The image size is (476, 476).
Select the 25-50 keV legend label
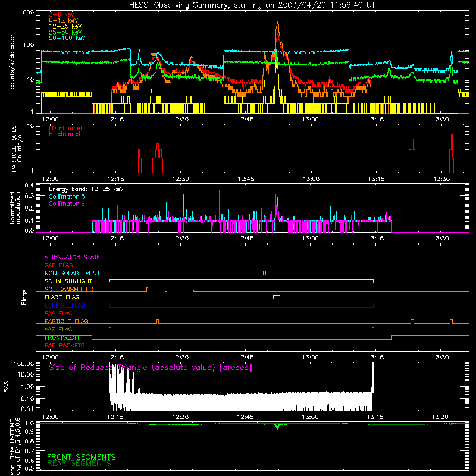[65, 32]
